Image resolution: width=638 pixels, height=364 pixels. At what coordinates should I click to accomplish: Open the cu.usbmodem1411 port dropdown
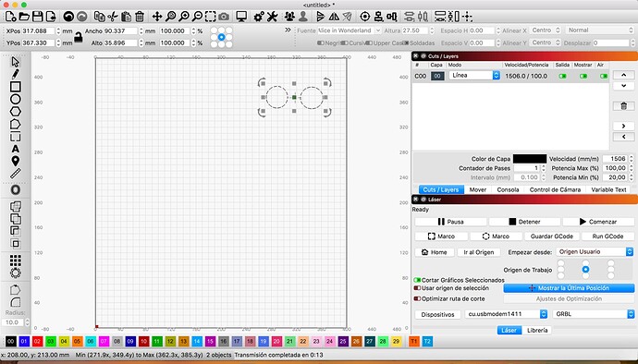pyautogui.click(x=506, y=314)
